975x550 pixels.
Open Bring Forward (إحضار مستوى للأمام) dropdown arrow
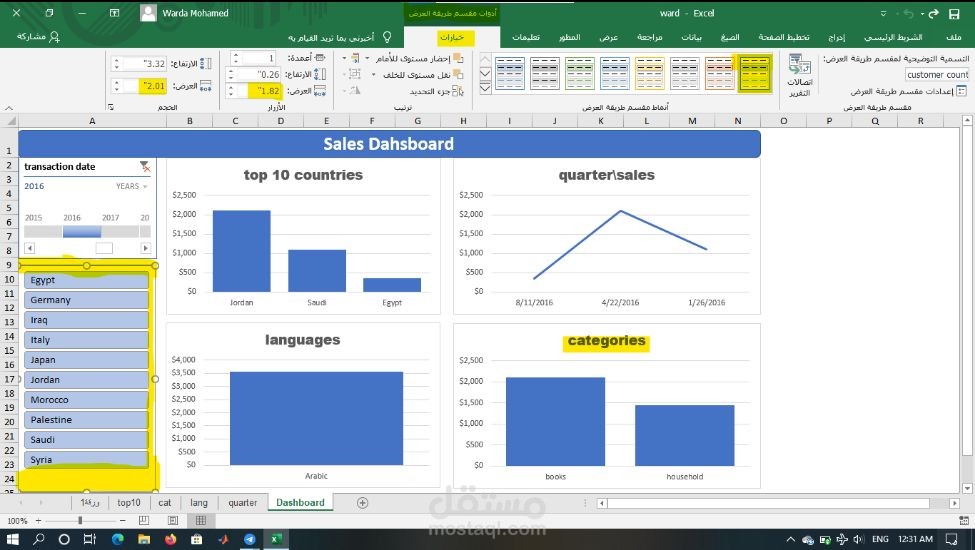[x=367, y=58]
